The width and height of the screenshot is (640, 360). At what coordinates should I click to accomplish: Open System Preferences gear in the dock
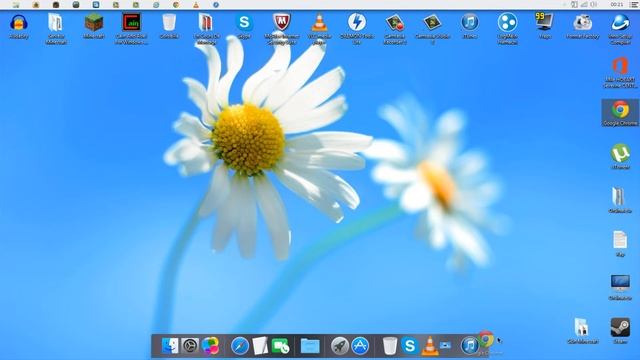pos(190,346)
